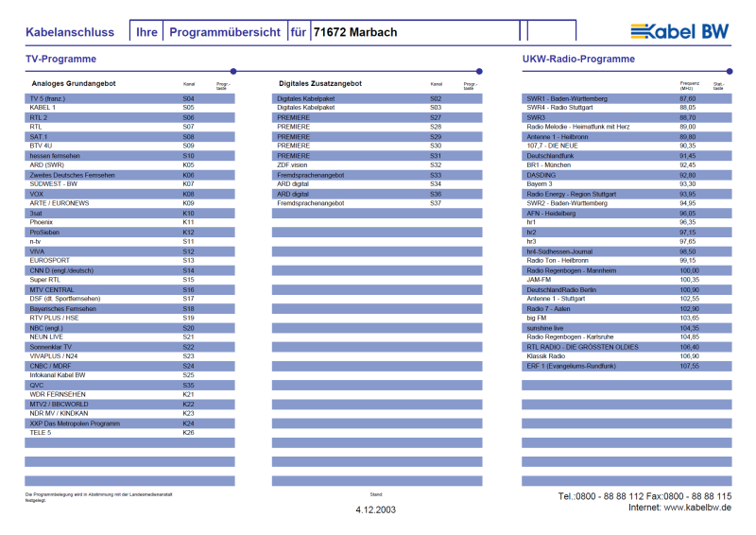Screen dimensions: 756x535
Task: Click the TV 5 (franz.) row
Action: click(x=129, y=98)
